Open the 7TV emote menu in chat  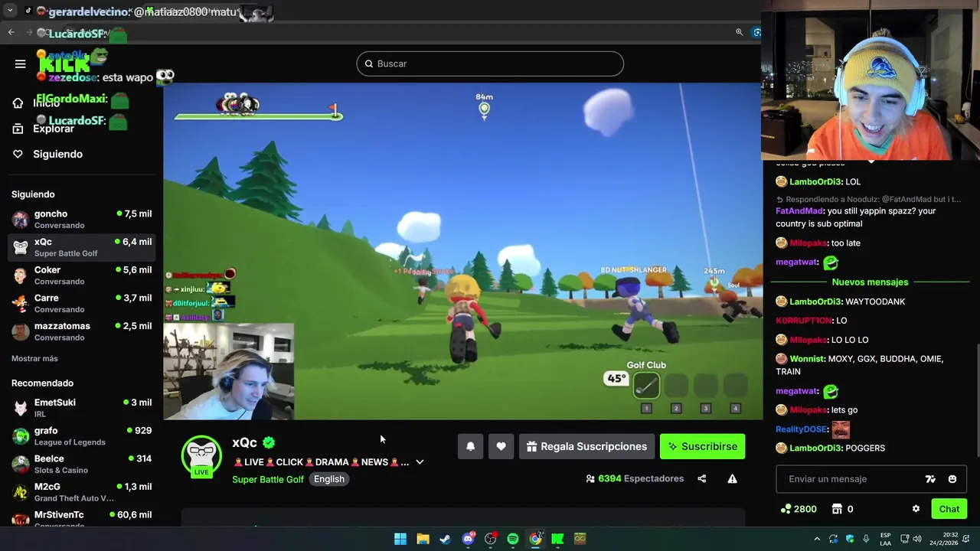pos(930,479)
